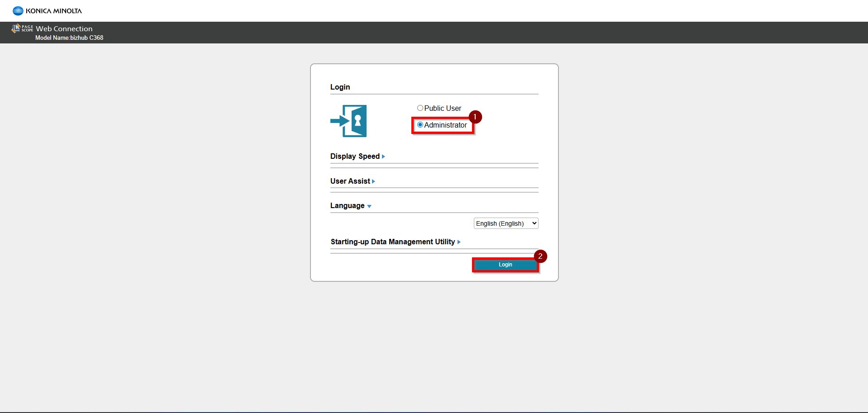Click the Login section heading
The width and height of the screenshot is (868, 413).
coord(340,87)
